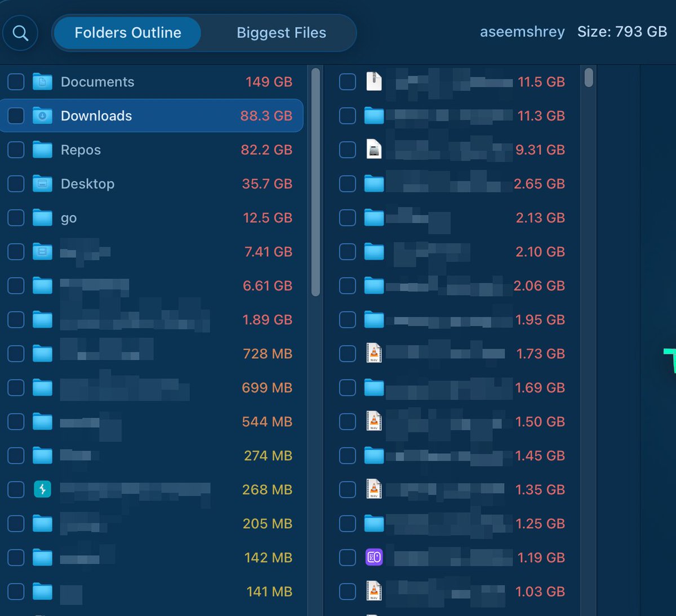The height and width of the screenshot is (616, 676).
Task: Click the 35.7 GB size value
Action: click(x=267, y=184)
